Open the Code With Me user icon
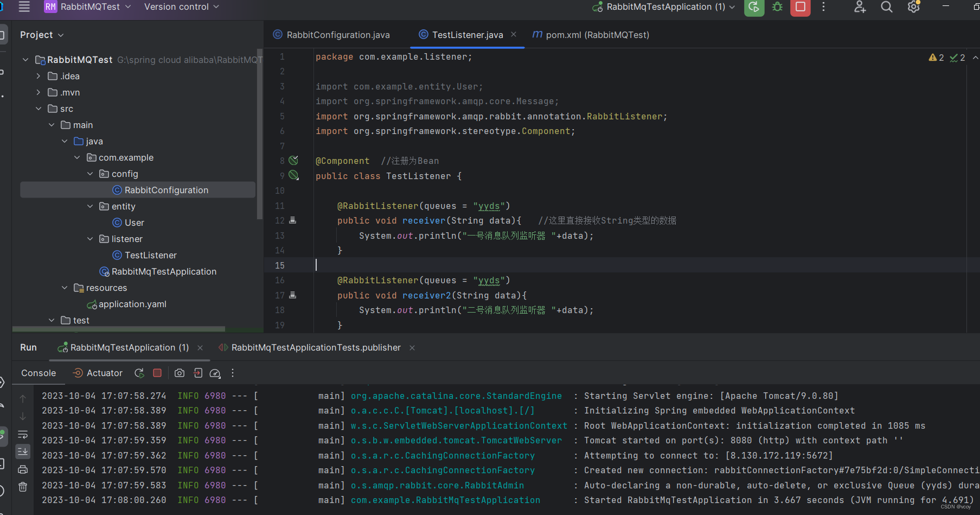 (x=860, y=7)
